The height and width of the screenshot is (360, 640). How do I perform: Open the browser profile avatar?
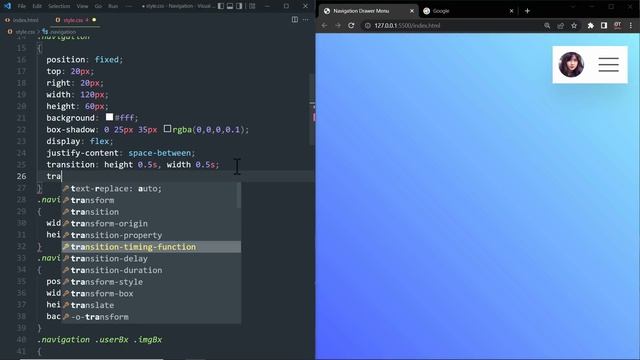click(x=618, y=25)
